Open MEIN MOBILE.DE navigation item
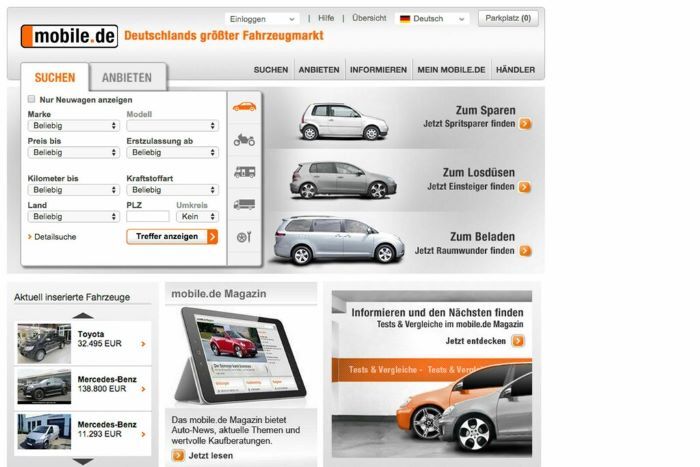Viewport: 700px width, 467px height. pos(451,70)
